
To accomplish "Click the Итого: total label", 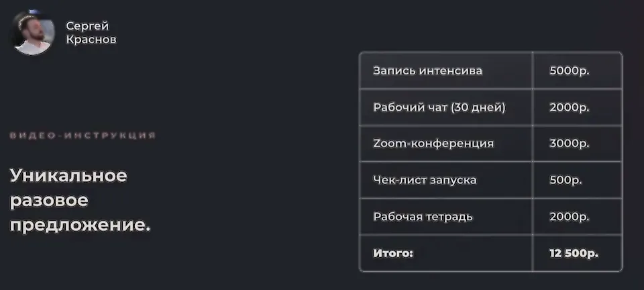I will (393, 253).
